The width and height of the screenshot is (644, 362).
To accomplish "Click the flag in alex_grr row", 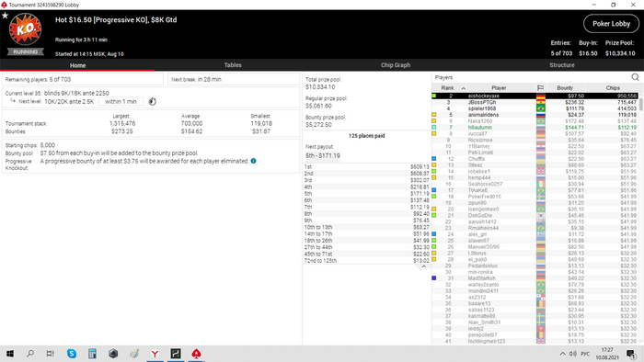I will pyautogui.click(x=541, y=234).
